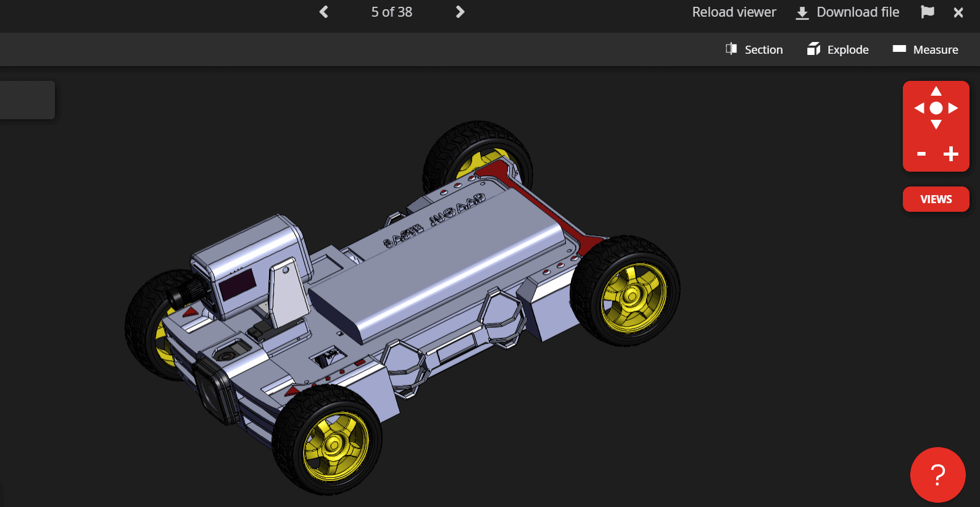The width and height of the screenshot is (980, 507).
Task: Activate the Measure tool
Action: 925,49
